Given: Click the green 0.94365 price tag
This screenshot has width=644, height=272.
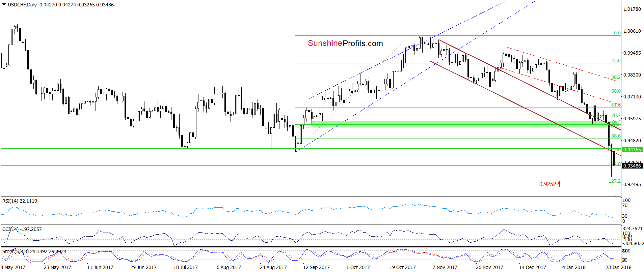Looking at the screenshot, I should click(x=632, y=149).
